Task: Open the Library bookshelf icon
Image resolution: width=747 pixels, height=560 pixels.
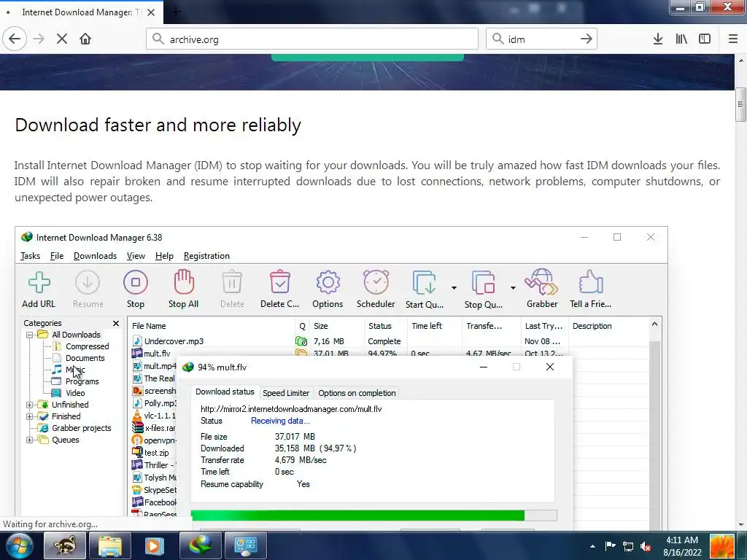Action: (681, 39)
